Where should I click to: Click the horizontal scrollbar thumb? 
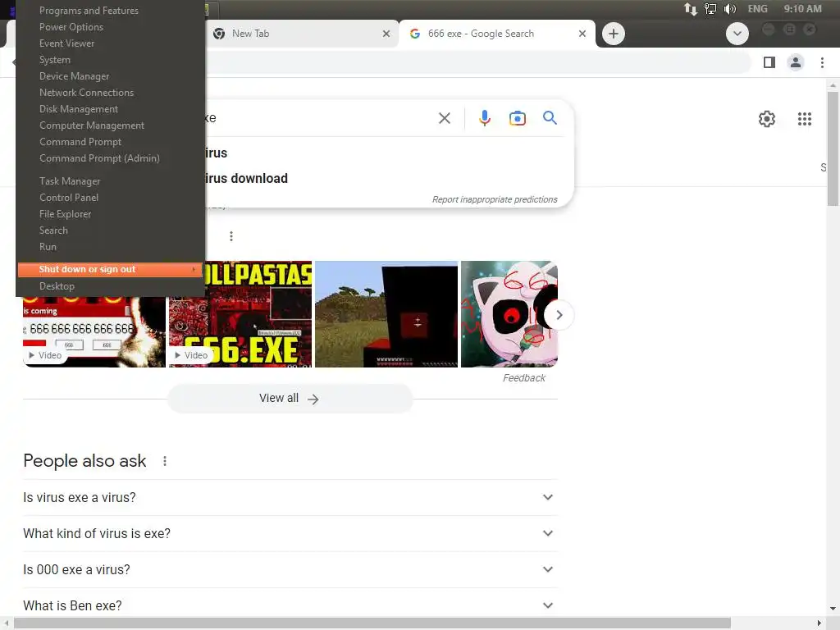(372, 623)
